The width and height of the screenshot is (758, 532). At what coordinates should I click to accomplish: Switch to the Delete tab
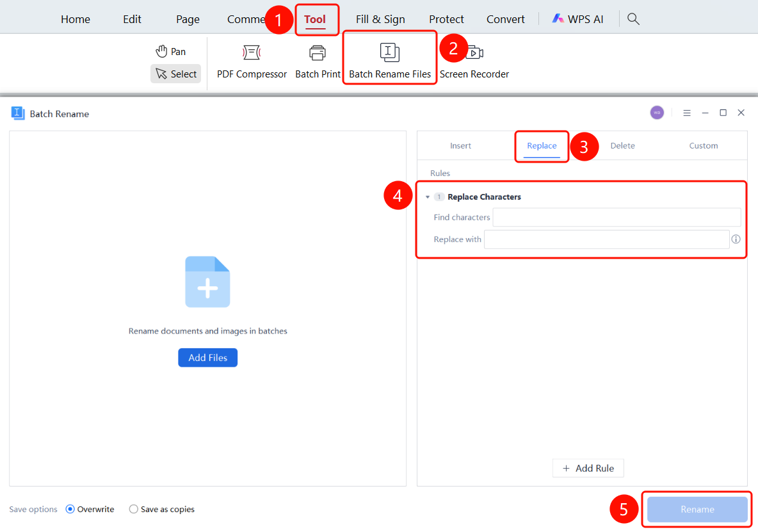tap(622, 145)
